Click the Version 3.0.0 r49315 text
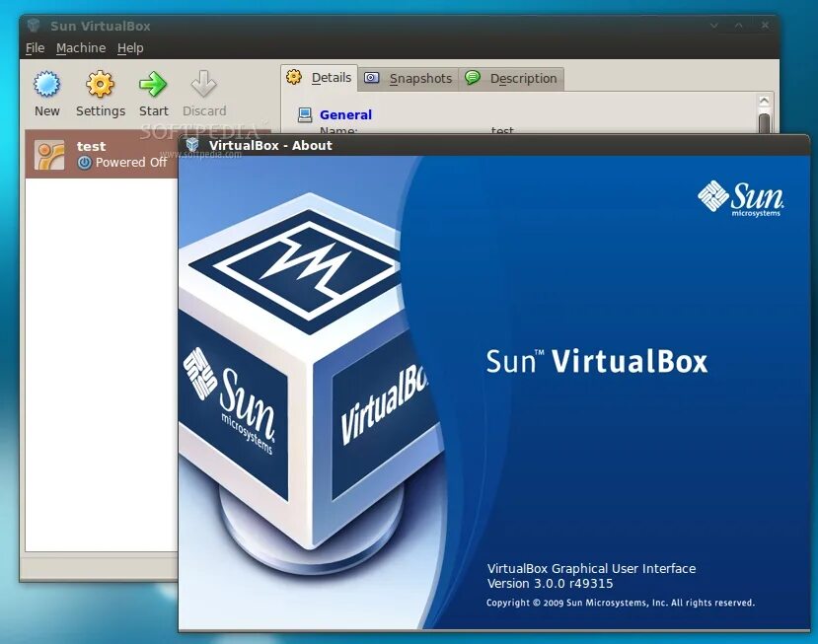The height and width of the screenshot is (644, 818). [550, 584]
